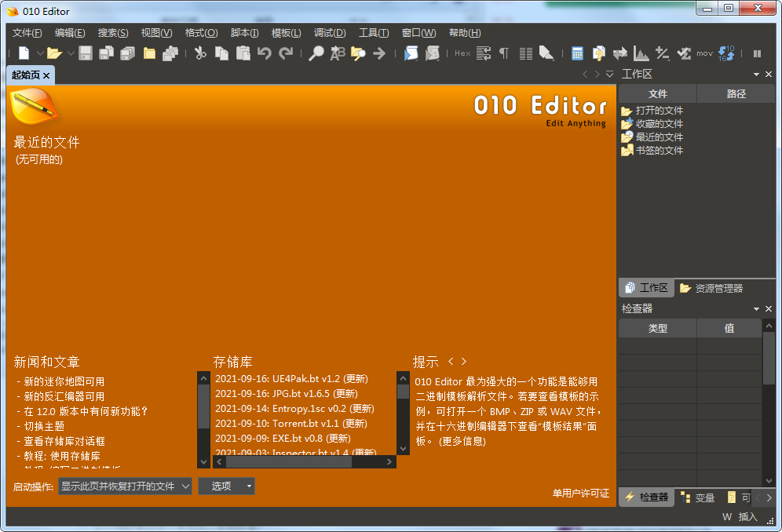Open the Histogram chart icon
This screenshot has width=782, height=532.
(x=641, y=53)
